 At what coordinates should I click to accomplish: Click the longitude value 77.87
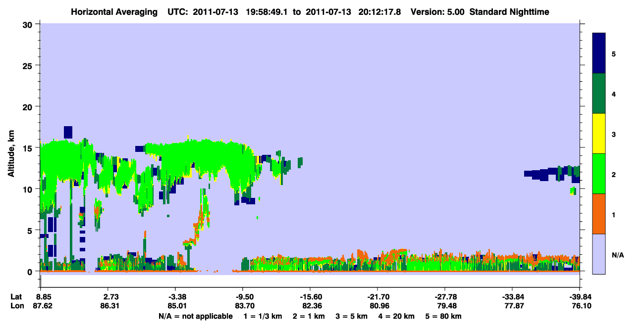[x=514, y=306]
